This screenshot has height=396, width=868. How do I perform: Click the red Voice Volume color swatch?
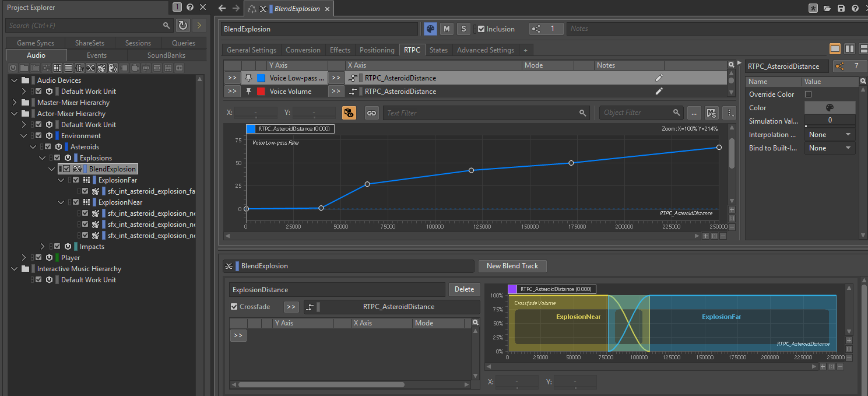[x=261, y=91]
